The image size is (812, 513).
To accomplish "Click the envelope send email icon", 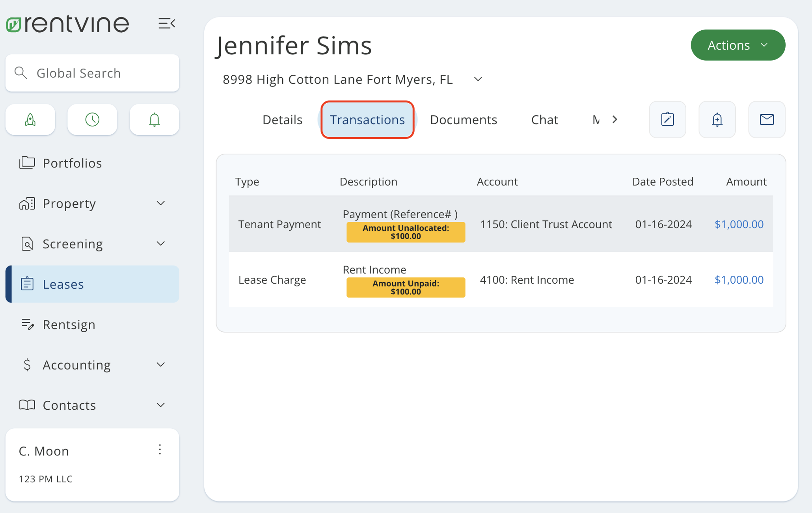I will coord(767,119).
